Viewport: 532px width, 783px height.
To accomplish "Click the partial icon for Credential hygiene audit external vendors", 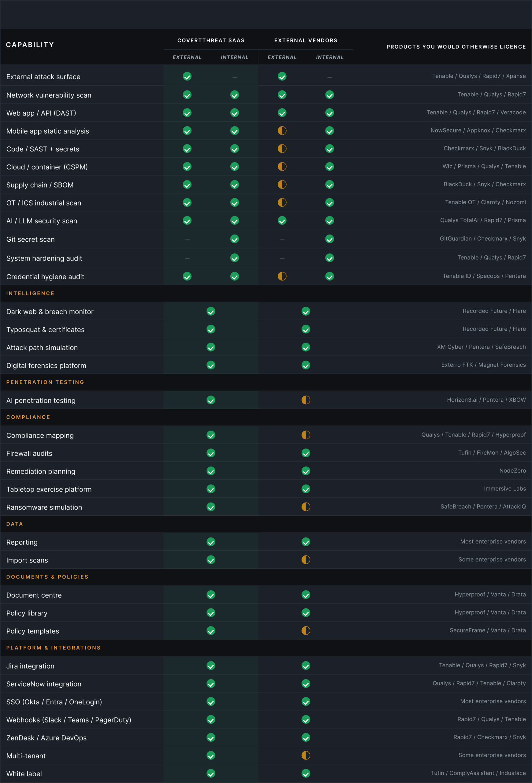I will click(282, 276).
